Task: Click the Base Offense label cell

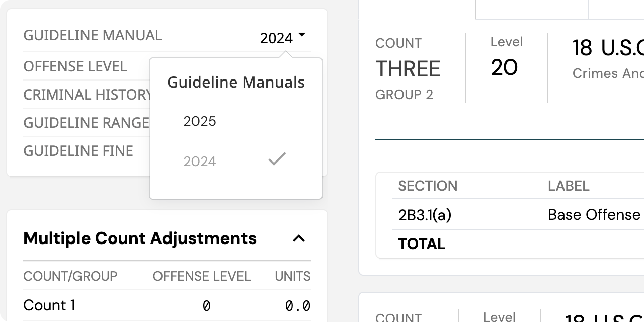Action: pyautogui.click(x=594, y=215)
